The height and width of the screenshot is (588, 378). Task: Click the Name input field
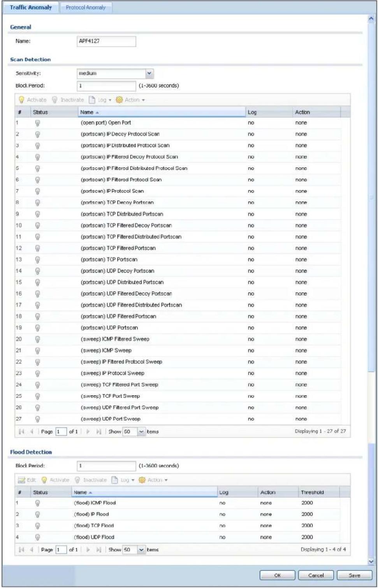click(x=106, y=41)
